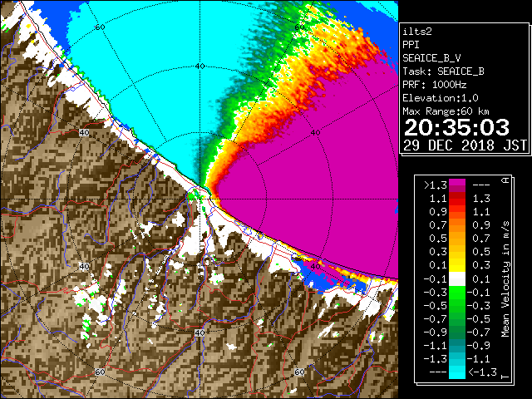This screenshot has height=399, width=532.
Task: Select the '29 DEC 2018 JST' date text
Action: (465, 145)
